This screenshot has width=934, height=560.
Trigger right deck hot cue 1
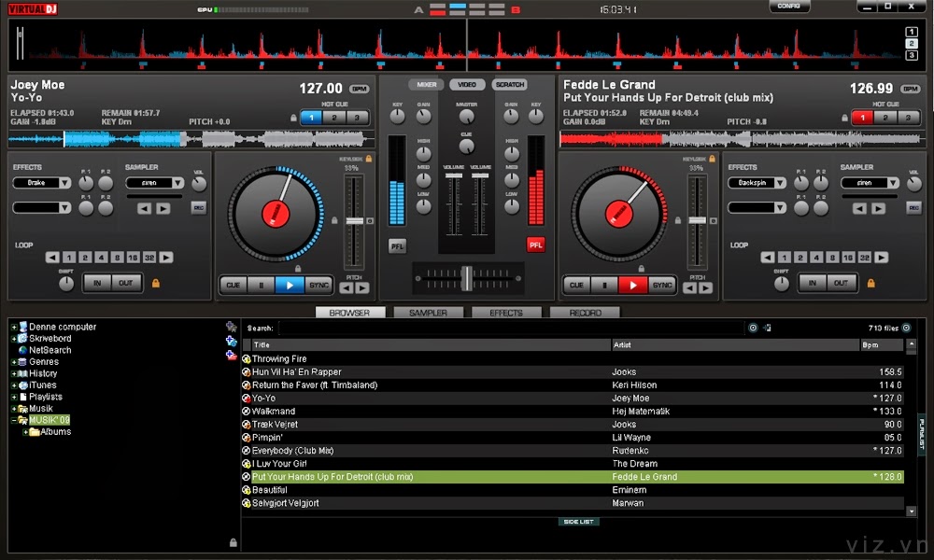point(862,118)
